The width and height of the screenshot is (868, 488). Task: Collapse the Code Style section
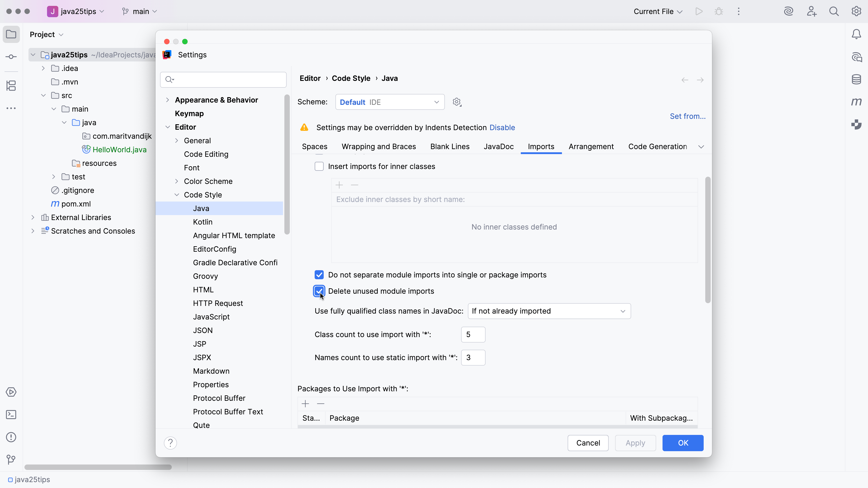[177, 195]
